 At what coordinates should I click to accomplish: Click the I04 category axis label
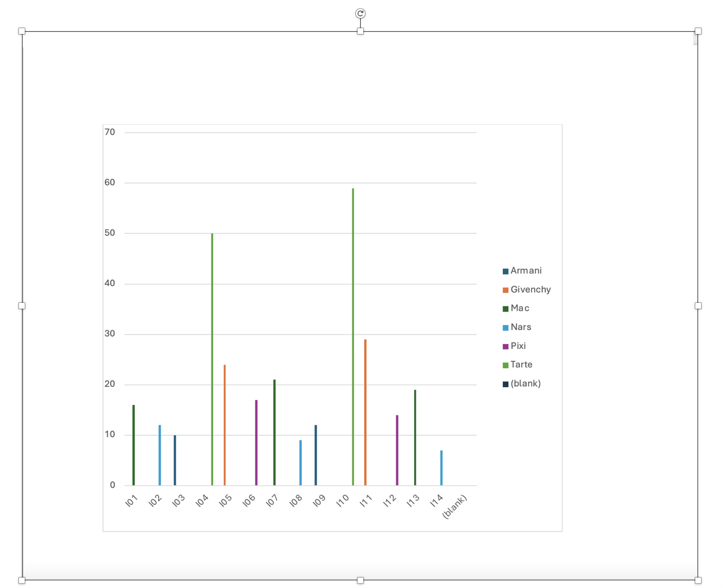202,501
